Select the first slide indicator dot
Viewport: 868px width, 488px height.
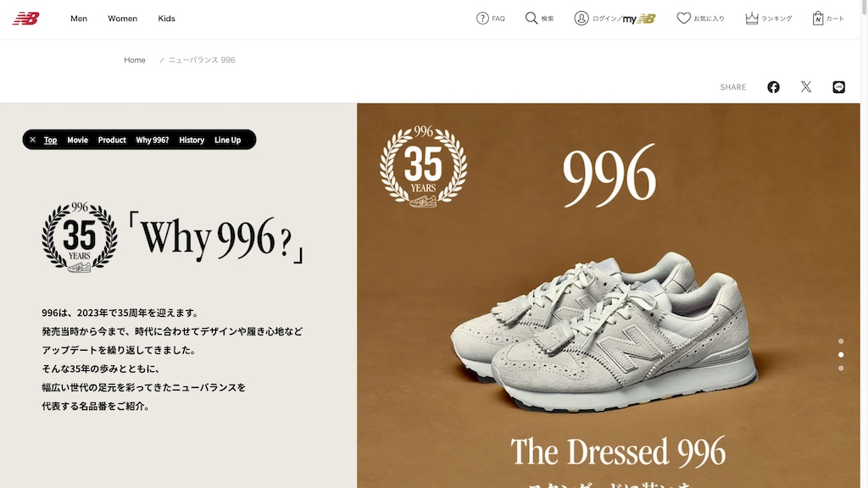pyautogui.click(x=841, y=341)
